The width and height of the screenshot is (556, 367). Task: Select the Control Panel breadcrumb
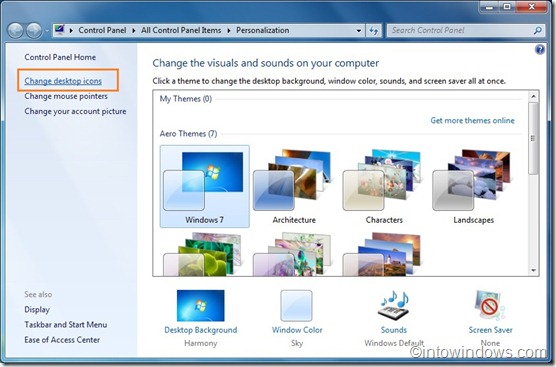point(102,30)
